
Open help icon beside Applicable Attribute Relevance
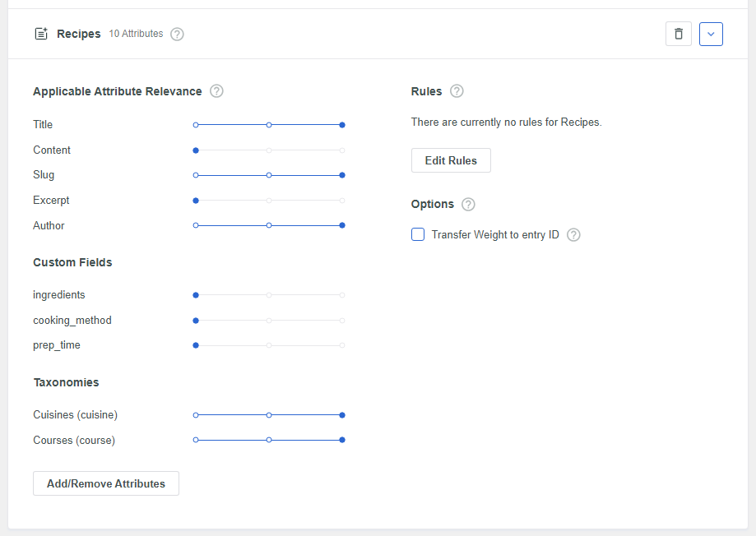[x=216, y=91]
